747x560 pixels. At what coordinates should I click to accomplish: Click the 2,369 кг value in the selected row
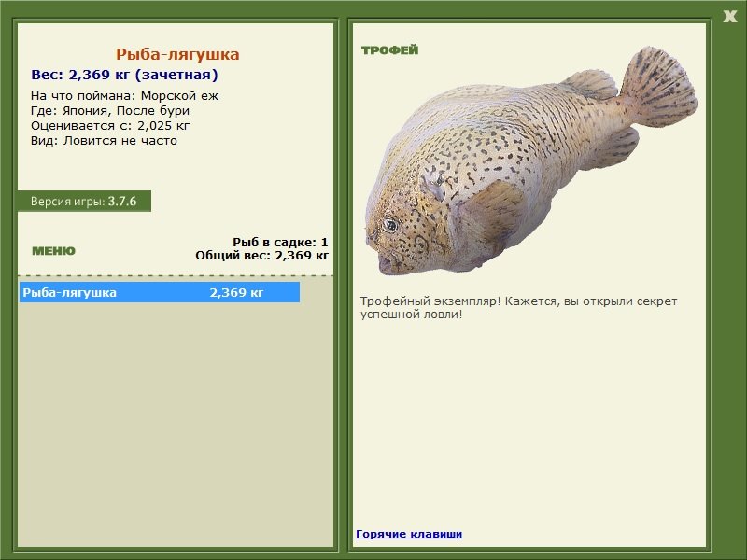pos(236,292)
